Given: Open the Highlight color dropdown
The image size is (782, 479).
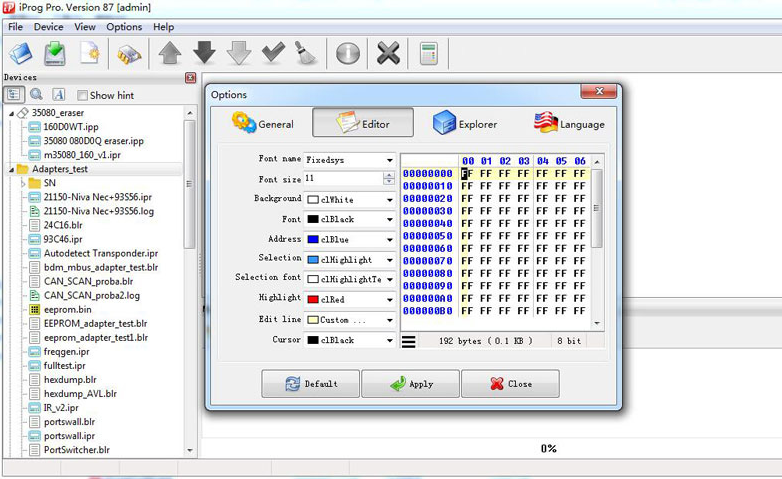Looking at the screenshot, I should (x=390, y=299).
